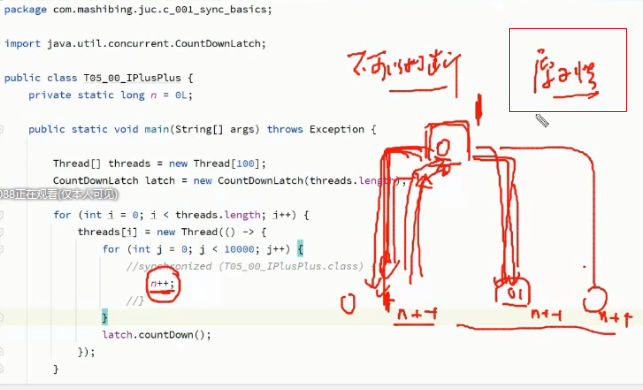Click the '//}' comment line
The width and height of the screenshot is (643, 390).
click(x=135, y=301)
